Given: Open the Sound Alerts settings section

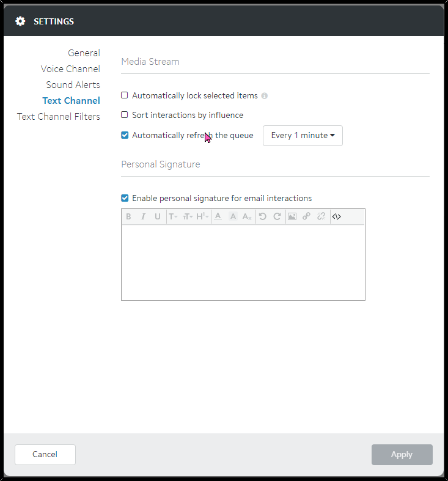Looking at the screenshot, I should pyautogui.click(x=73, y=85).
